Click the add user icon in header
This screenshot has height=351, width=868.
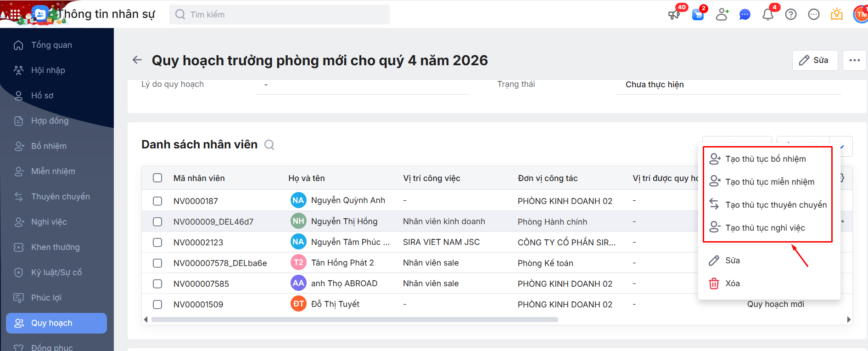(722, 15)
